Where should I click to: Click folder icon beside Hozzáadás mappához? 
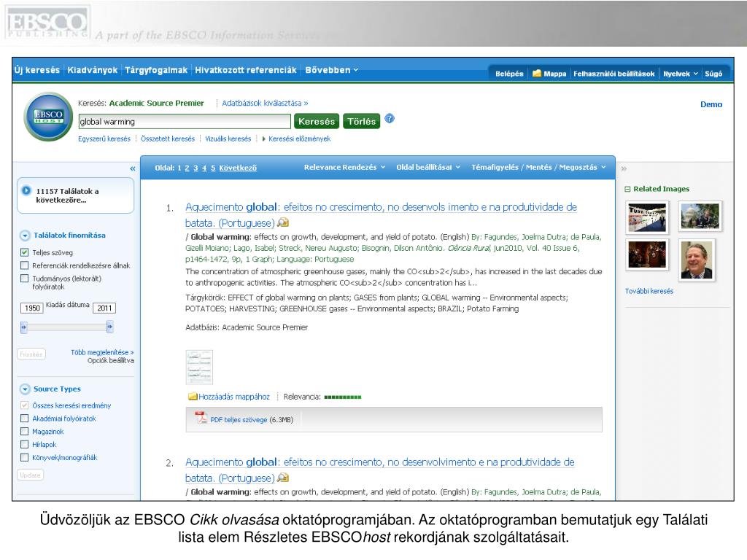tap(193, 397)
